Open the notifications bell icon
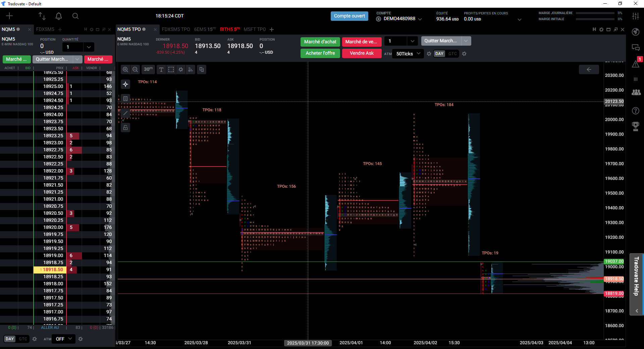 pos(59,16)
